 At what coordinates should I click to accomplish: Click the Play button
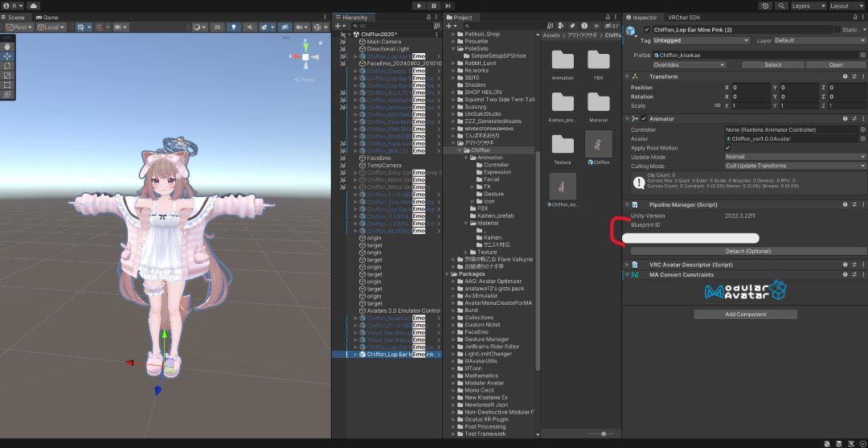[x=419, y=6]
